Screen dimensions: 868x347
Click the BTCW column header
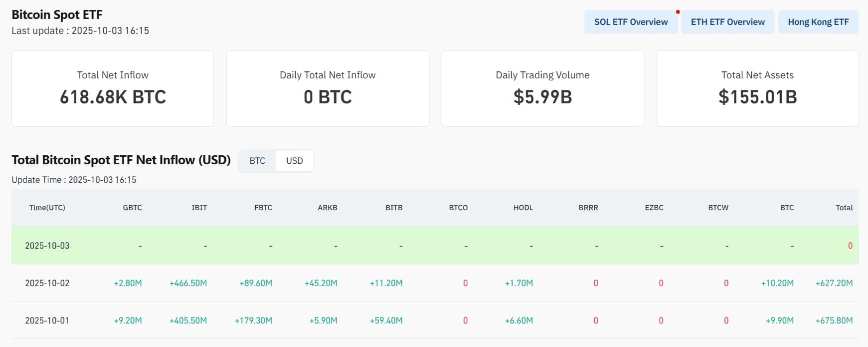tap(718, 208)
